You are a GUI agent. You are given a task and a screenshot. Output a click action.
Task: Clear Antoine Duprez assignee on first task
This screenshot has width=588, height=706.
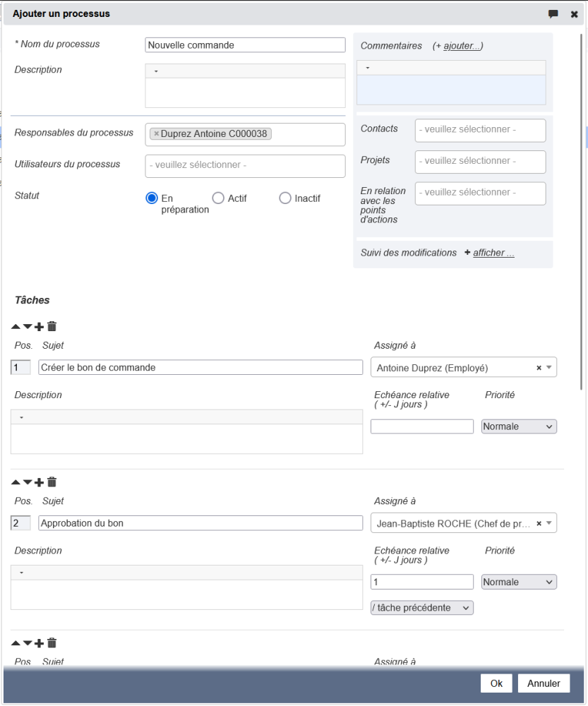coord(539,368)
